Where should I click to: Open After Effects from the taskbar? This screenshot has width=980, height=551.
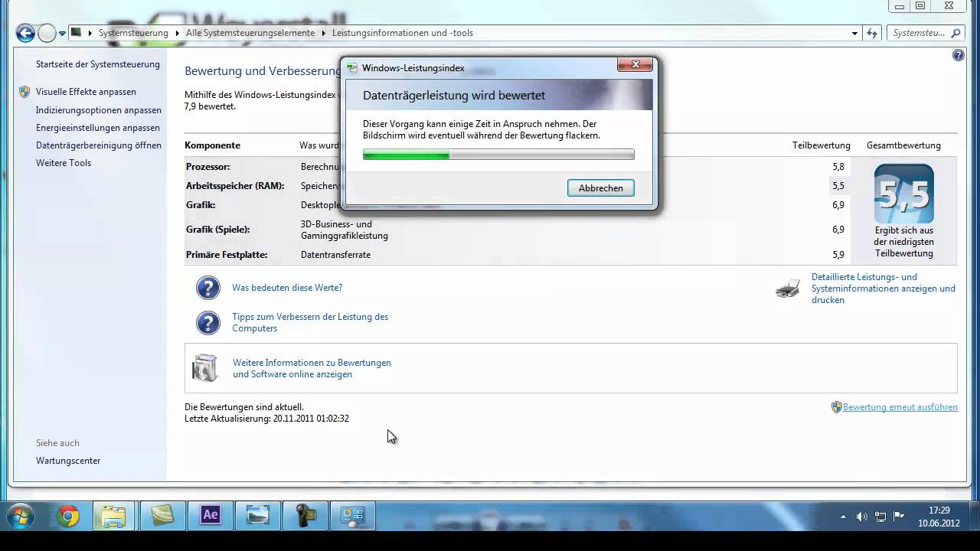(x=210, y=516)
